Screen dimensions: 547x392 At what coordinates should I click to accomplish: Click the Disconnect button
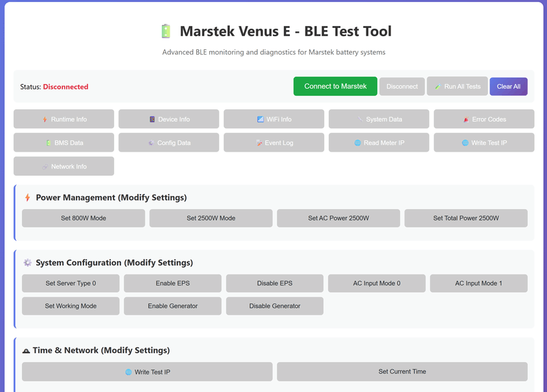pyautogui.click(x=402, y=87)
